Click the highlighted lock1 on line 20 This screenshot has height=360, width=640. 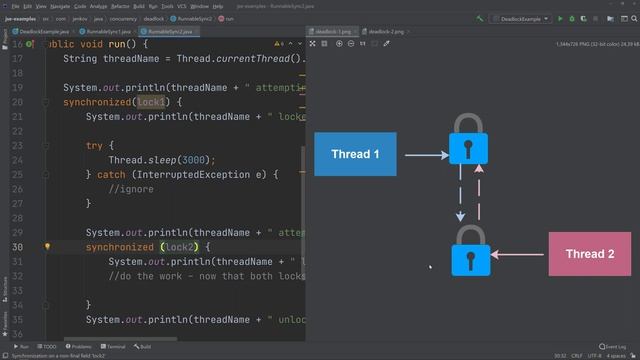pos(151,102)
